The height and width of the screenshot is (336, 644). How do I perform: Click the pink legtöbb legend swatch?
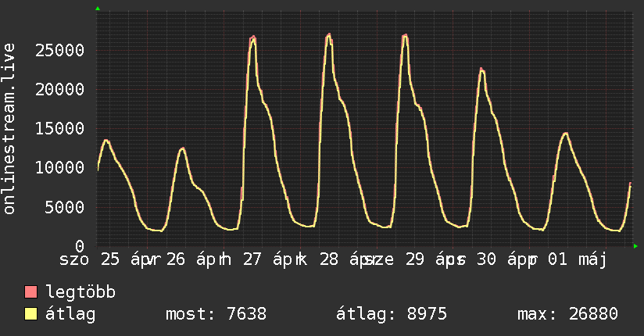30,291
